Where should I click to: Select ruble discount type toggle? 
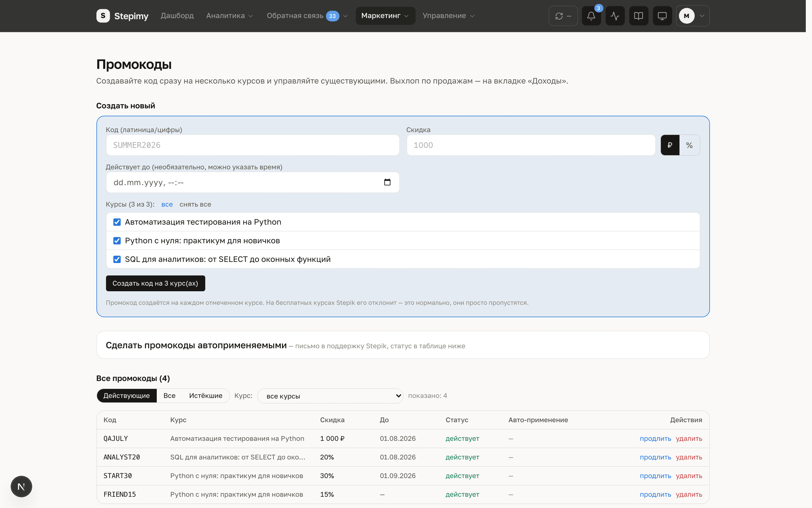[670, 145]
